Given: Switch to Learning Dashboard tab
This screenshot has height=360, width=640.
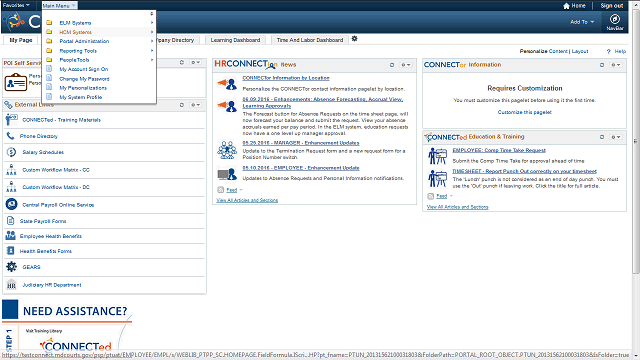Looking at the screenshot, I should point(235,40).
